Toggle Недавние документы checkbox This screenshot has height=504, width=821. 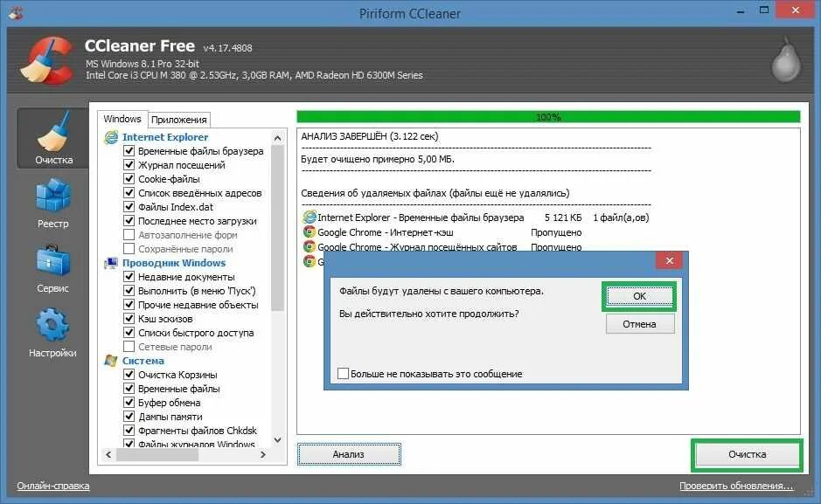click(x=129, y=277)
